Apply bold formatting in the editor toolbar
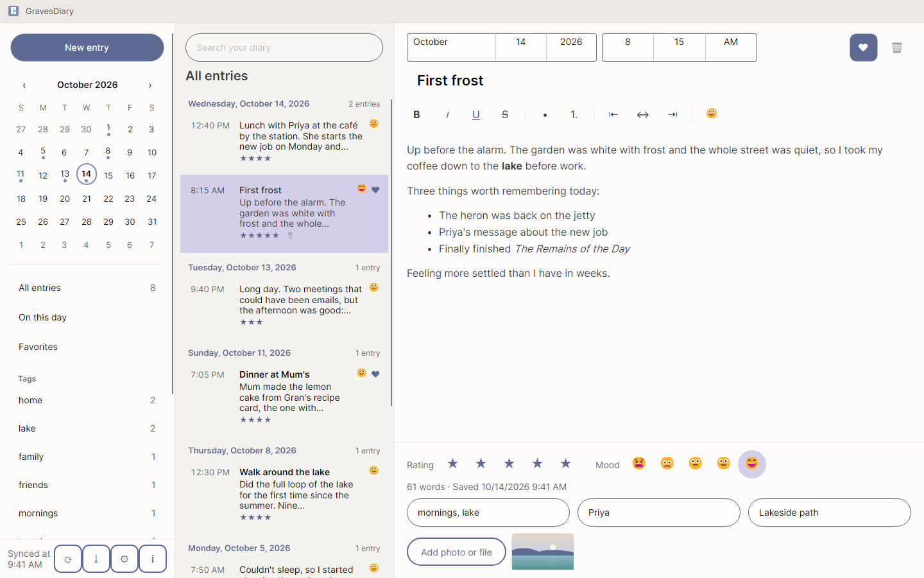The image size is (924, 578). 416,114
